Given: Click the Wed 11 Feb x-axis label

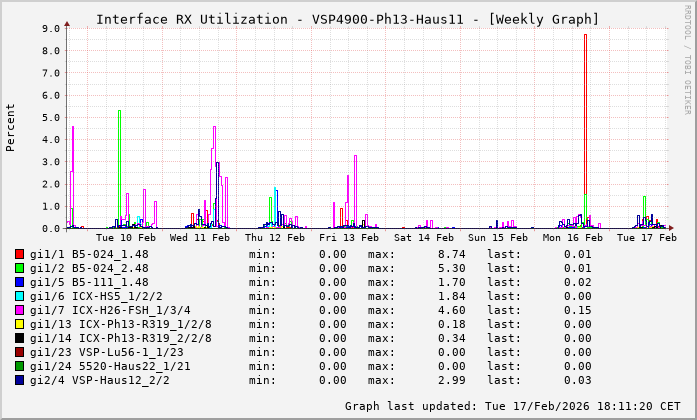Looking at the screenshot, I should 200,238.
